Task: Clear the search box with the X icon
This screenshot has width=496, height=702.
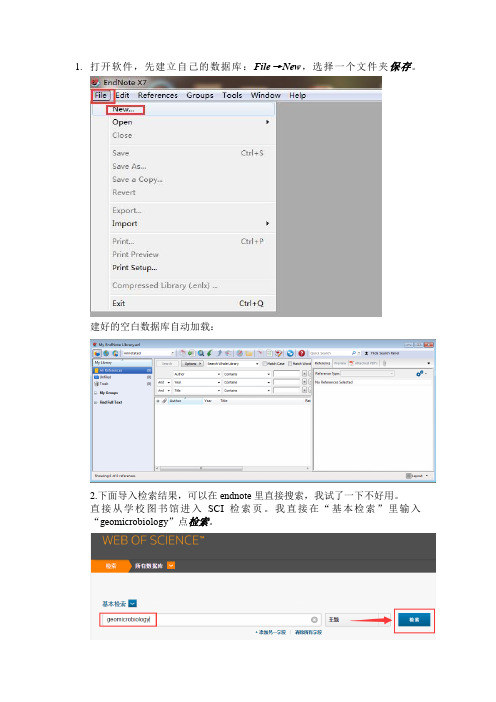Action: point(314,620)
